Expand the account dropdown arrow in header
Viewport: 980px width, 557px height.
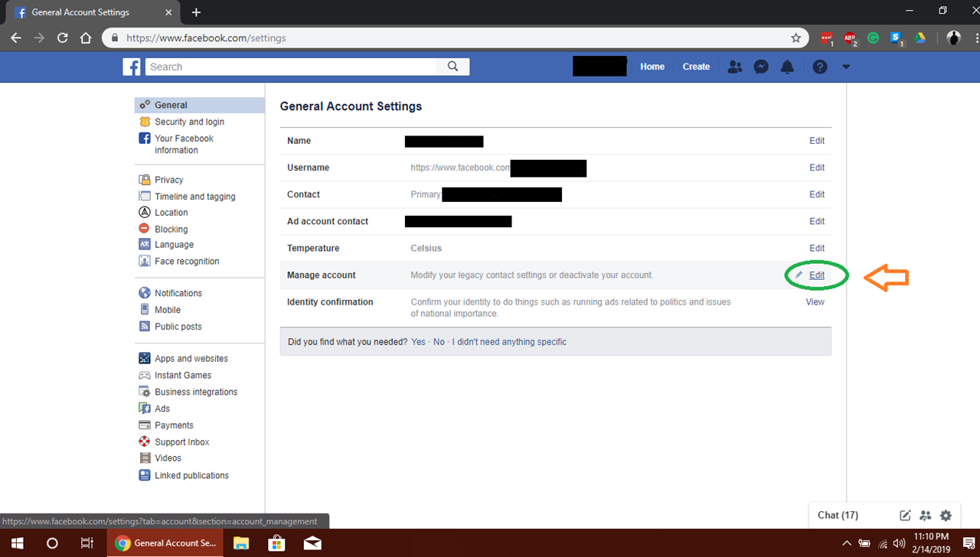(x=846, y=67)
